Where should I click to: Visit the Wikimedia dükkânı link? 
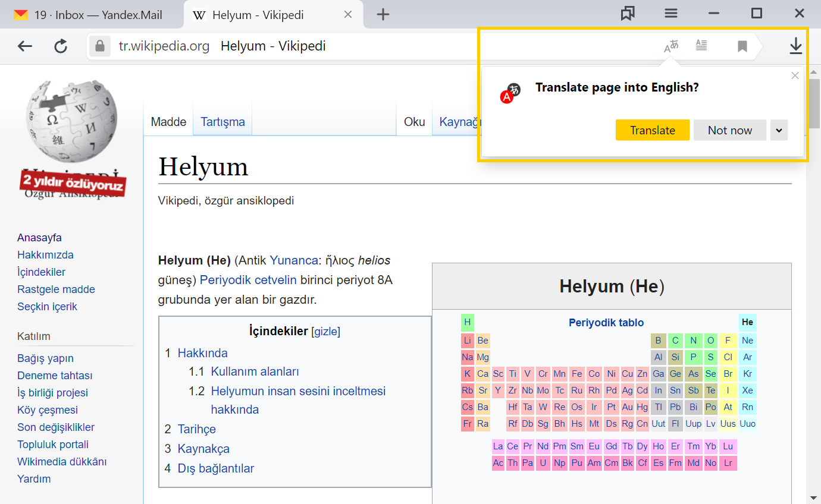[62, 462]
